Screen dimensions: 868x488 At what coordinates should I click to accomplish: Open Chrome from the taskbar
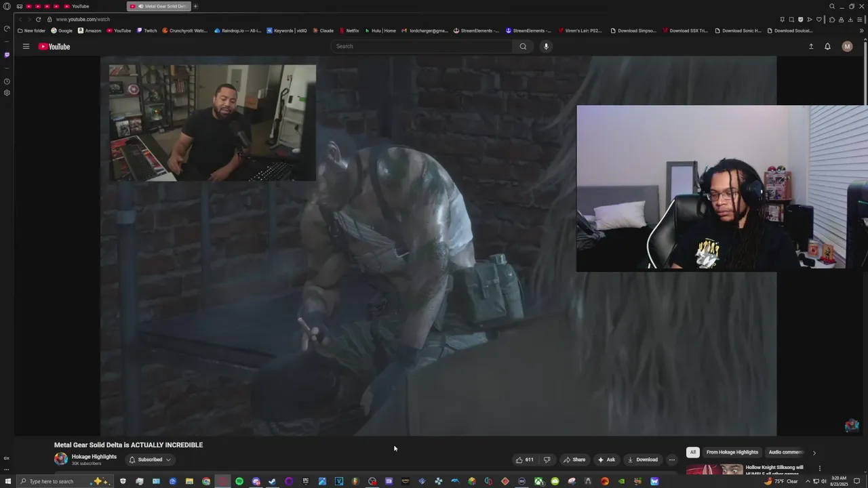[206, 481]
